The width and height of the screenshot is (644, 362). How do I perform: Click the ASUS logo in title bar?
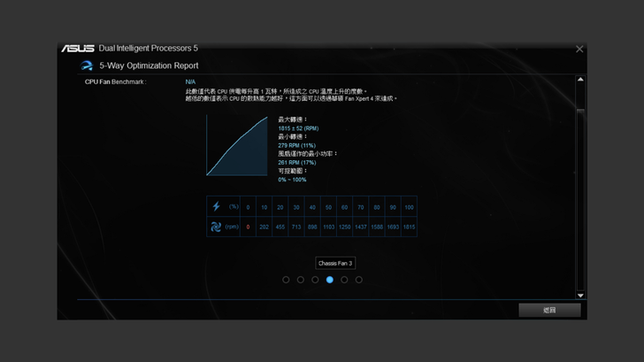pyautogui.click(x=78, y=49)
